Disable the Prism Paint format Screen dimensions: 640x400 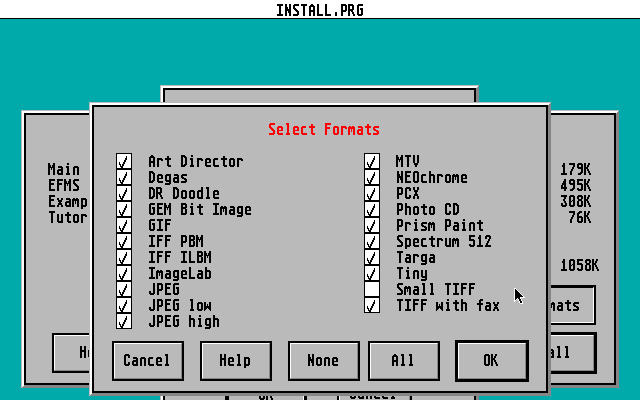372,225
